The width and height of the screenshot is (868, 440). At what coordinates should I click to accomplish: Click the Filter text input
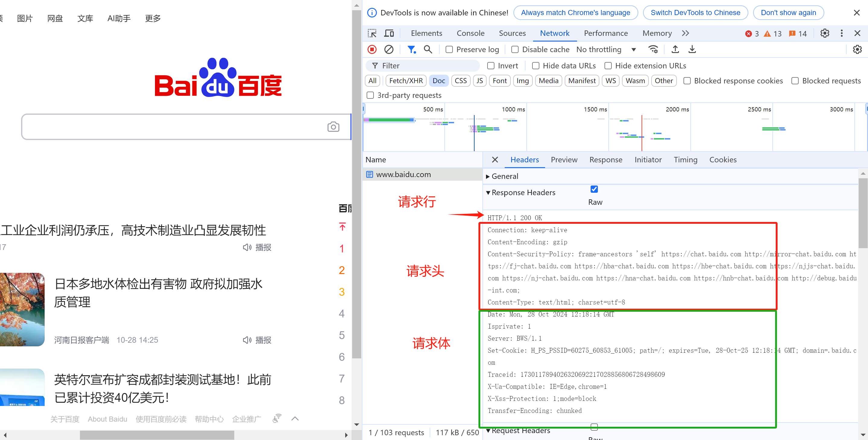pos(423,66)
